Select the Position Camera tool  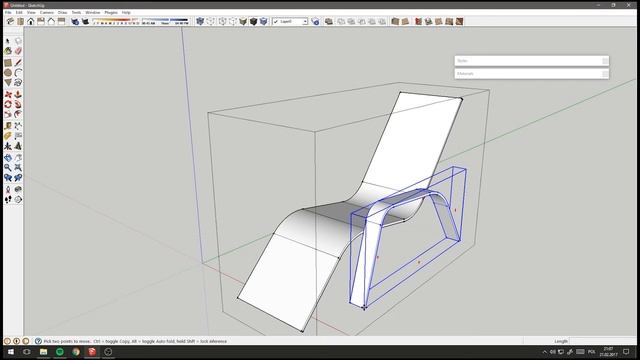8,189
